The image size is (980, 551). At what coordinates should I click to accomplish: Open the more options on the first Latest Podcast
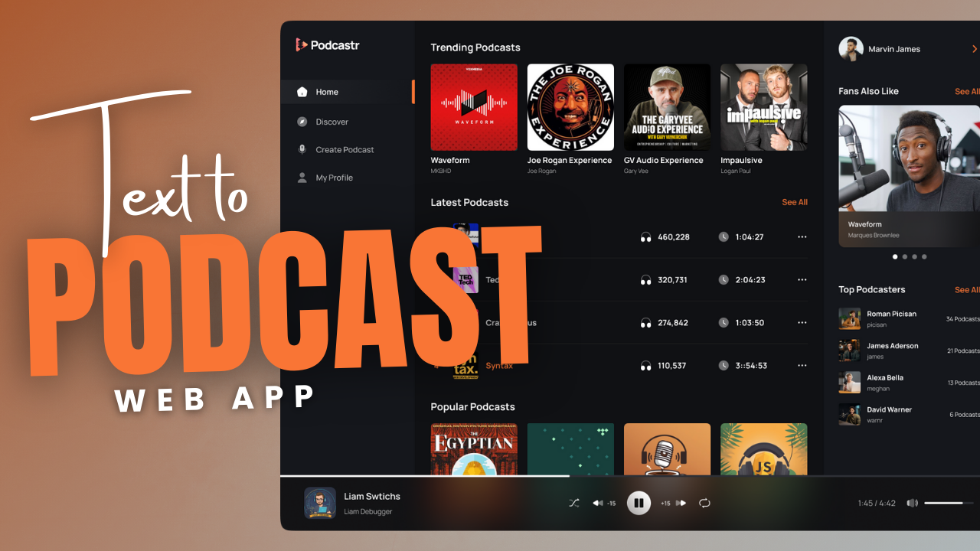coord(802,236)
